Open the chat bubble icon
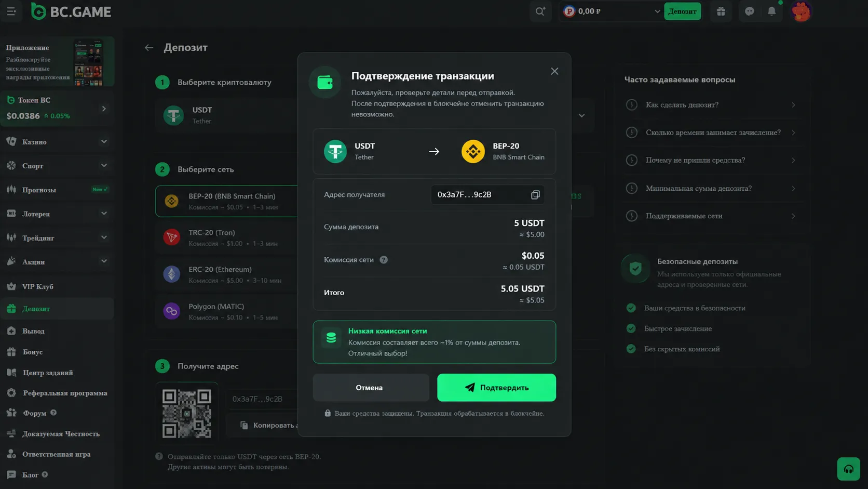The image size is (868, 489). 749,11
